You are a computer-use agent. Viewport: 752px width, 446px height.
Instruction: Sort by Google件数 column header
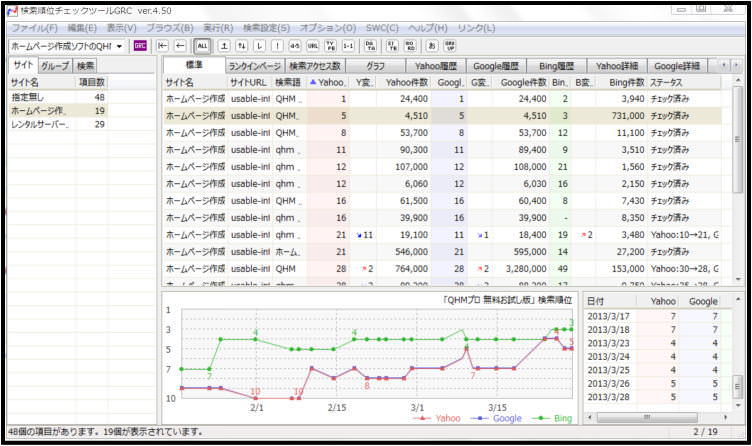click(x=521, y=82)
